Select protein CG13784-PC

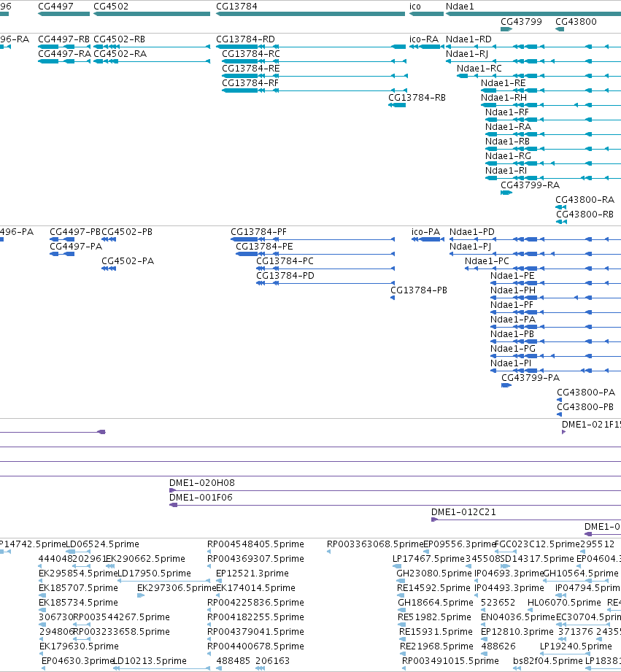point(325,269)
